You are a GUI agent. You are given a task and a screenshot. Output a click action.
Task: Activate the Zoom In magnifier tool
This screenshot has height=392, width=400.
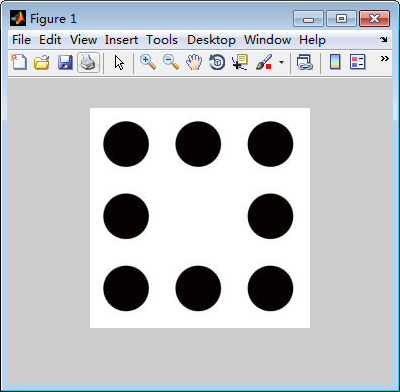(x=148, y=62)
